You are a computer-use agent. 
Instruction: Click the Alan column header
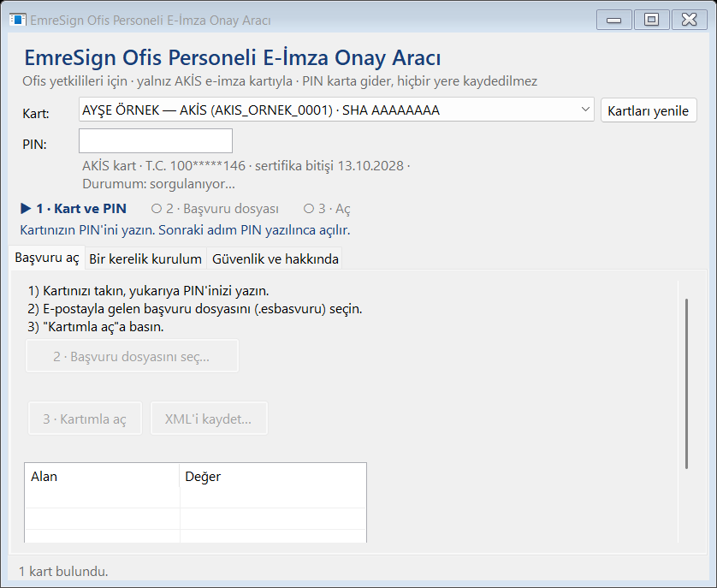[102, 477]
